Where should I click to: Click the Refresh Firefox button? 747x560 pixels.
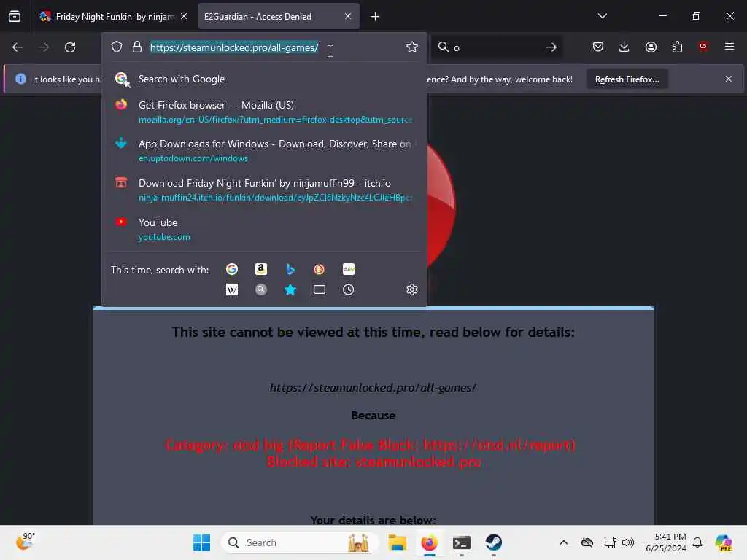pos(627,79)
